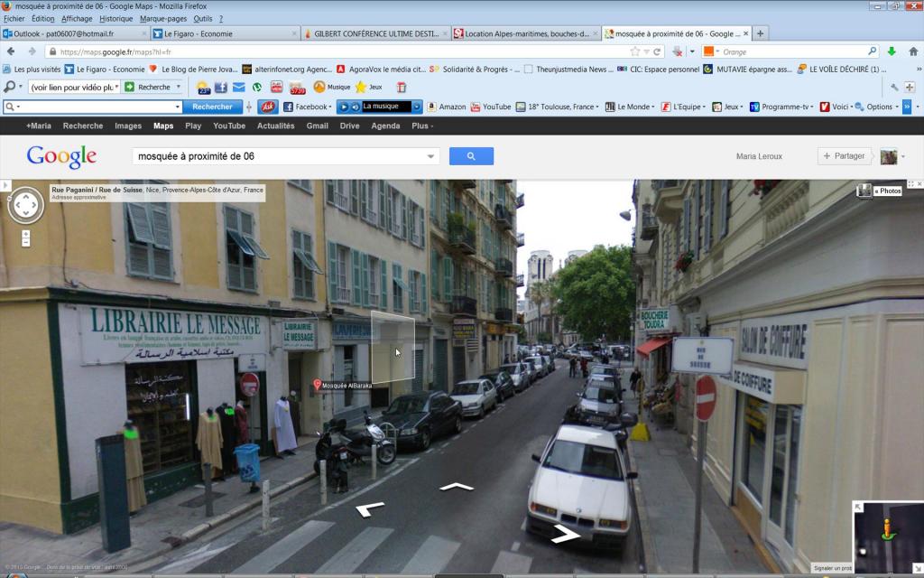Screen dimensions: 924x578
Task: Open the YouTube toolbar shortcut
Action: [x=491, y=107]
